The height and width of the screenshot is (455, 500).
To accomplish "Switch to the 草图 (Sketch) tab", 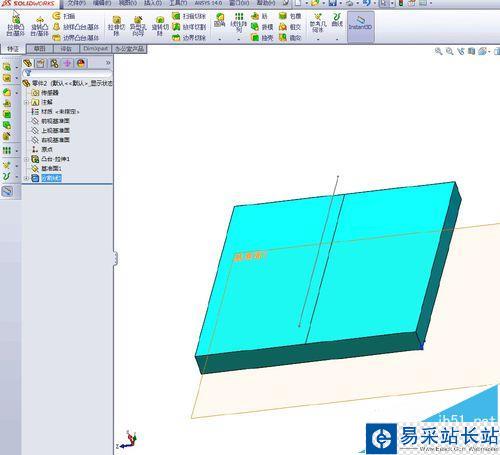I will 40,49.
